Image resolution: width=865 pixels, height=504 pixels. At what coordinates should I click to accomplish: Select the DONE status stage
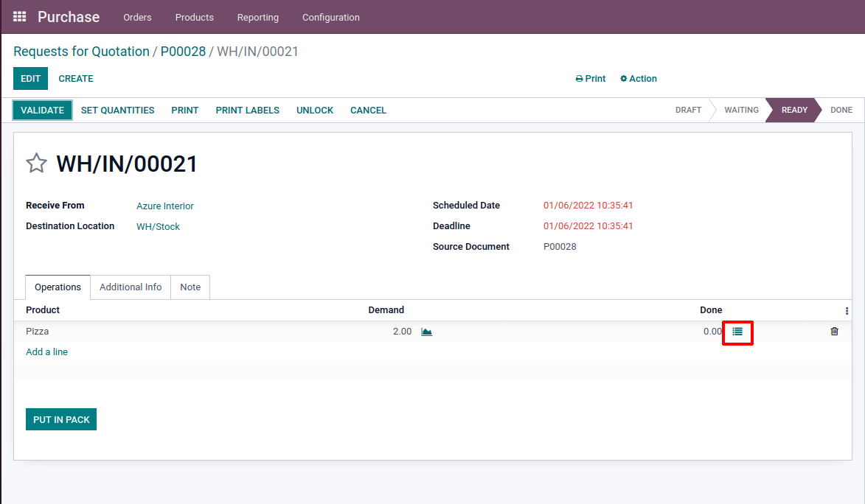coord(841,110)
